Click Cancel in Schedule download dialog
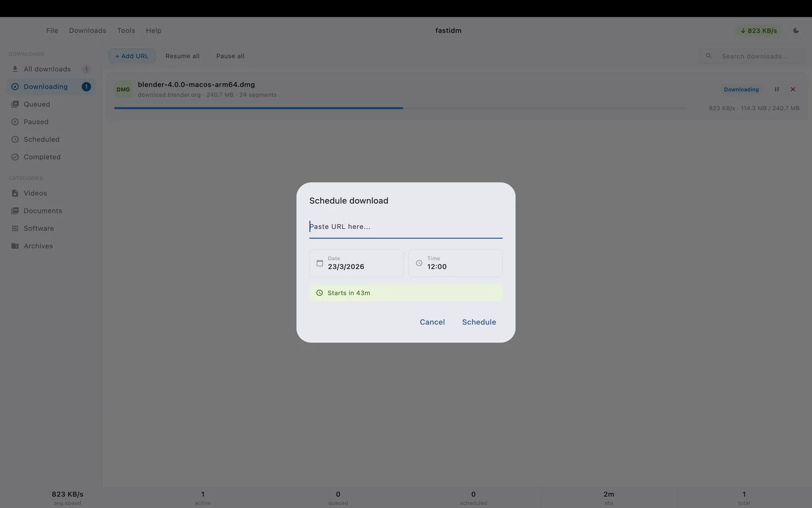The height and width of the screenshot is (508, 812). pyautogui.click(x=432, y=322)
